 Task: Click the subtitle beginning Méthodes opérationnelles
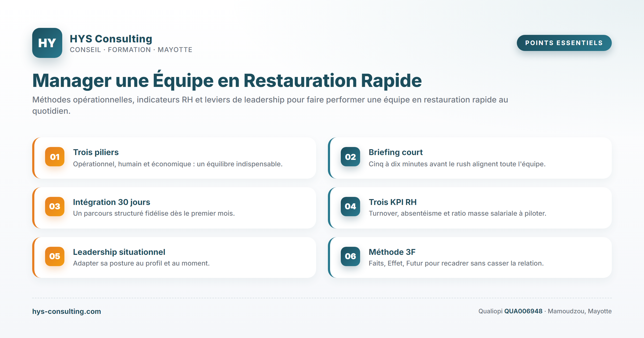(x=270, y=105)
